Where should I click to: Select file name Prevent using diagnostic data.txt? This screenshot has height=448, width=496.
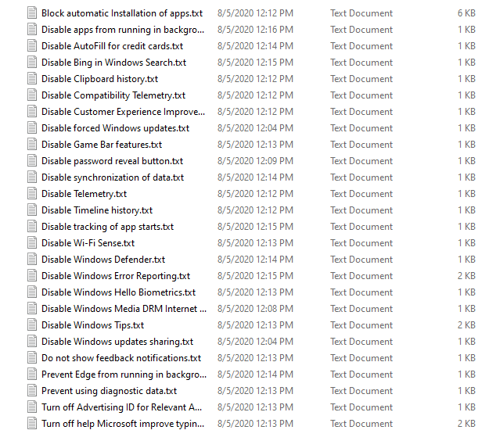[109, 392]
